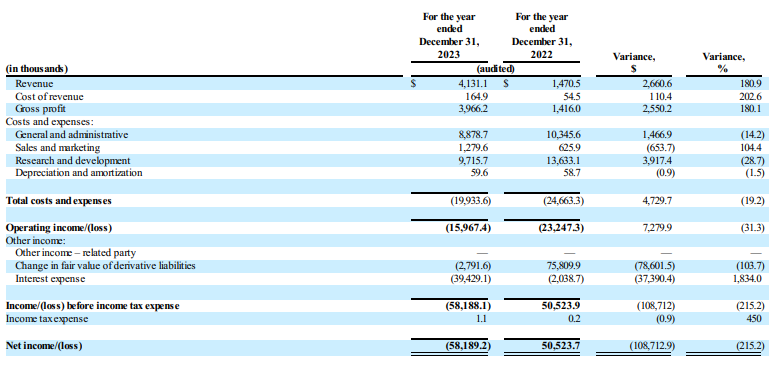Screen dimensions: 775x365
Task: Click the (audited) header text
Action: tap(495, 69)
